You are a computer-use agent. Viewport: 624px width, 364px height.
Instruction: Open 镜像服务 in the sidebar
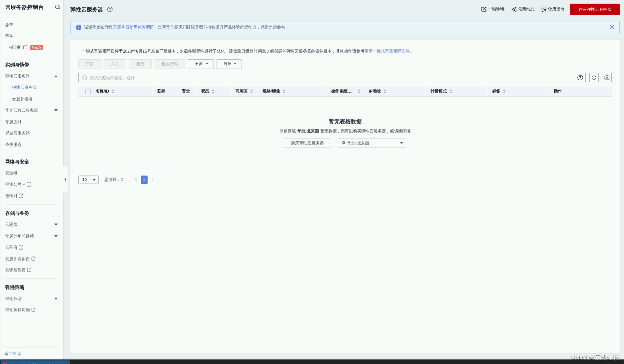[x=13, y=144]
